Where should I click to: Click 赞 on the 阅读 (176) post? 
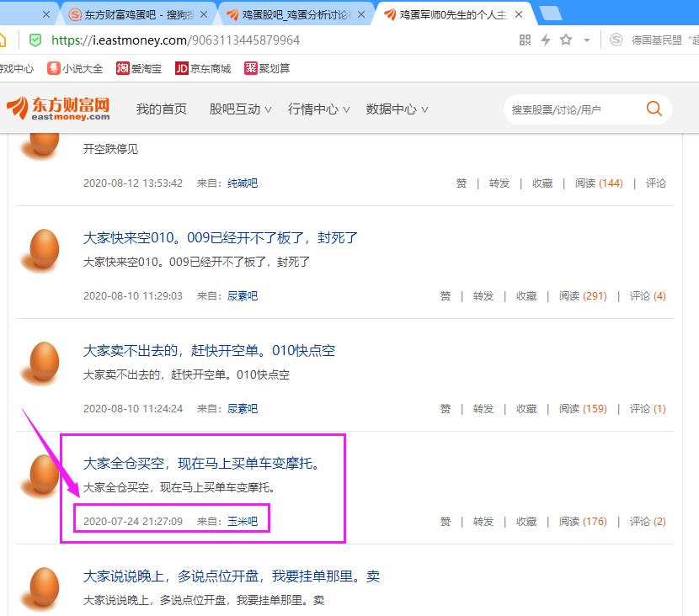tap(446, 521)
